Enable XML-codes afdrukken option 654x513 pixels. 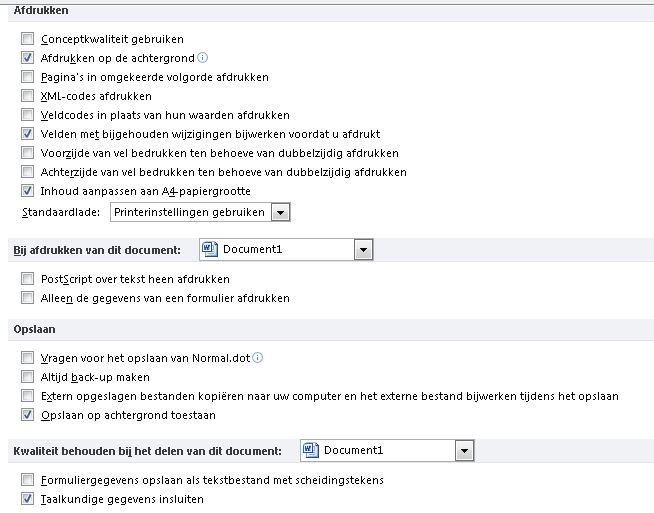click(x=28, y=96)
